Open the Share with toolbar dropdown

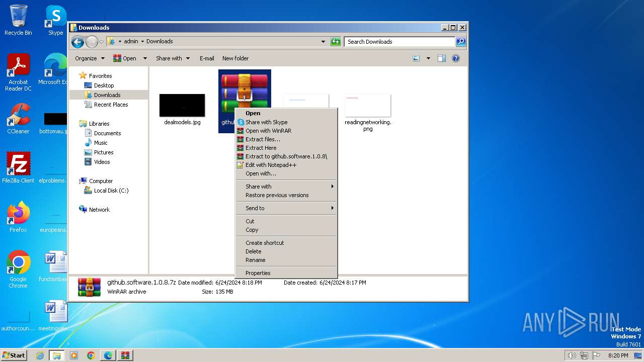click(173, 58)
